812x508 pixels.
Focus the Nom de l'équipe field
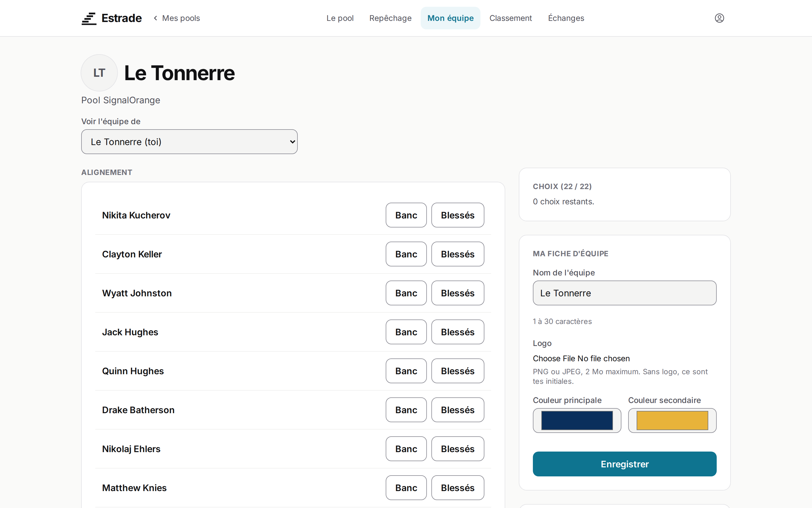tap(625, 293)
